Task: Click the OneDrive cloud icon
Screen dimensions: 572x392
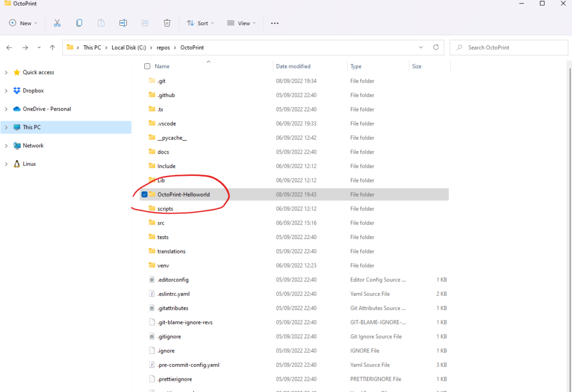Action: [17, 109]
